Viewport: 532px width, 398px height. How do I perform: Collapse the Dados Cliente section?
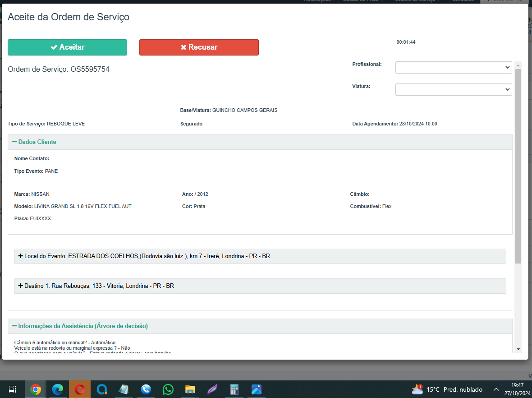pyautogui.click(x=34, y=142)
